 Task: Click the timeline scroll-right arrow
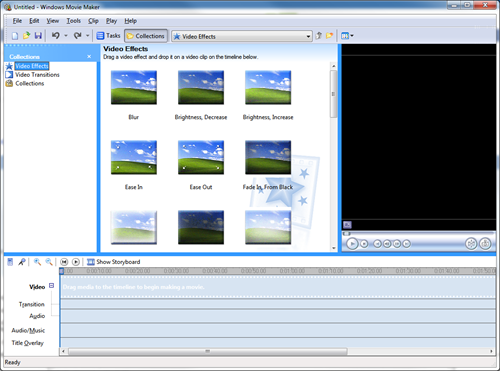491,351
